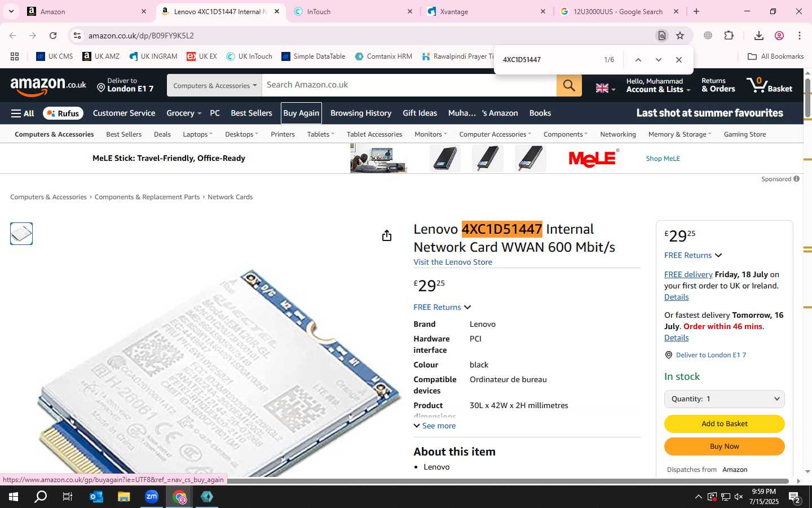Visit the Lenovo Store link

coord(453,262)
